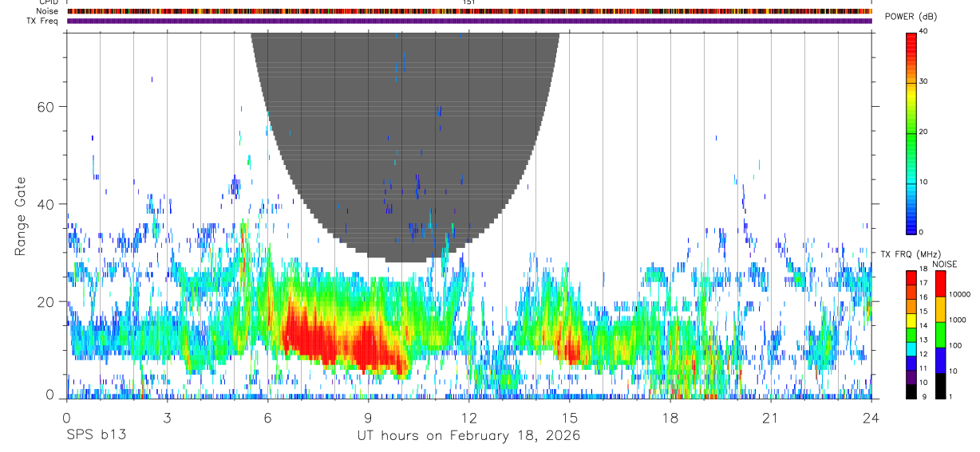The image size is (980, 452).
Task: Click the TX Freq strip at the top
Action: pos(469,21)
